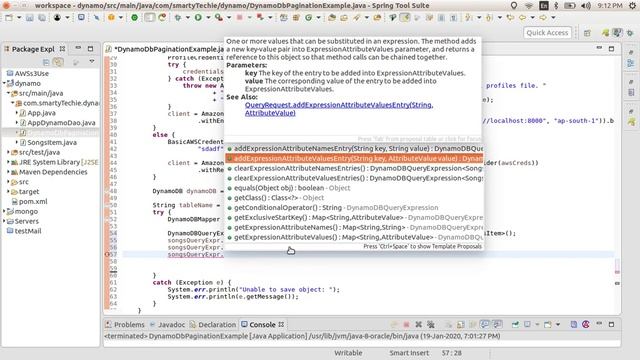
Task: Click Terminate red square in Console
Action: tap(406, 324)
